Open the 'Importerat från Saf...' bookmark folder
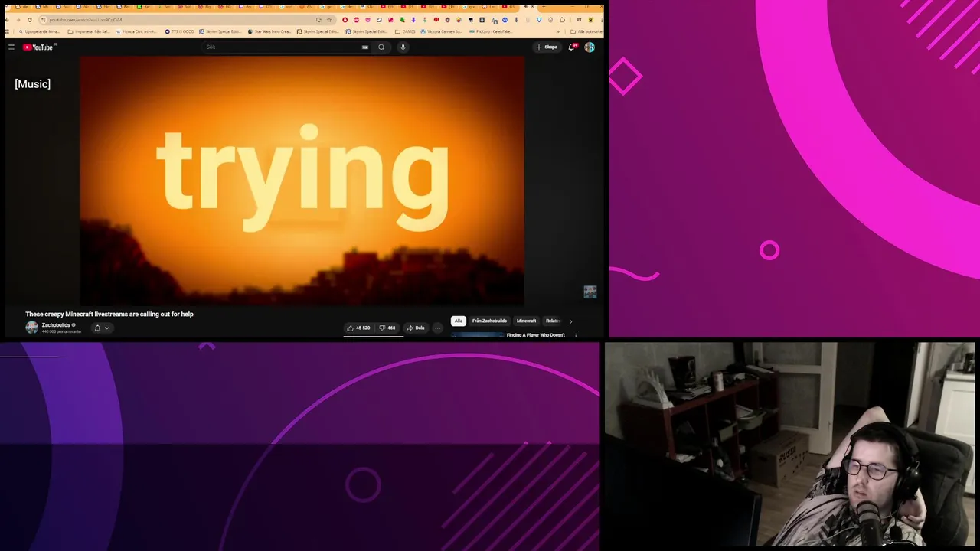 point(89,31)
